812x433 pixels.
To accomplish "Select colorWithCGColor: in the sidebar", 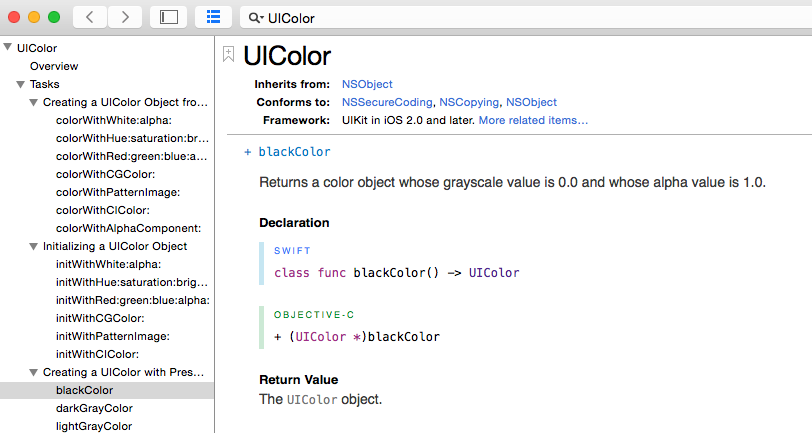I will 106,174.
